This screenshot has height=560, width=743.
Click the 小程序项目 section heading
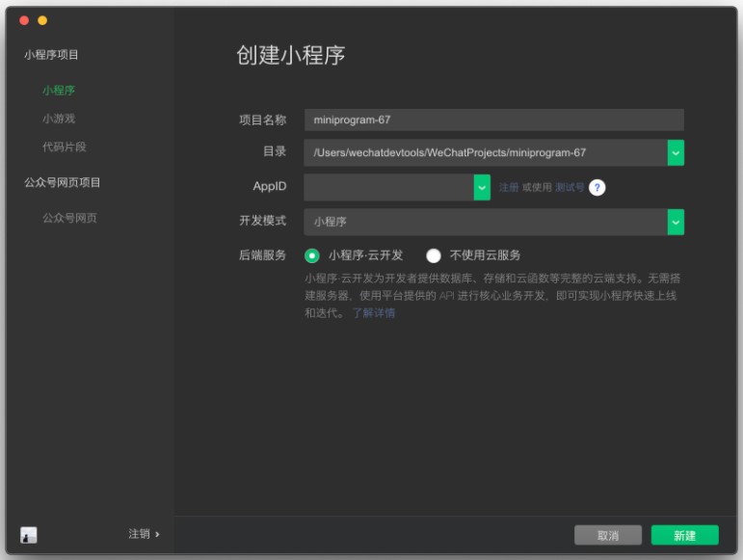click(51, 55)
